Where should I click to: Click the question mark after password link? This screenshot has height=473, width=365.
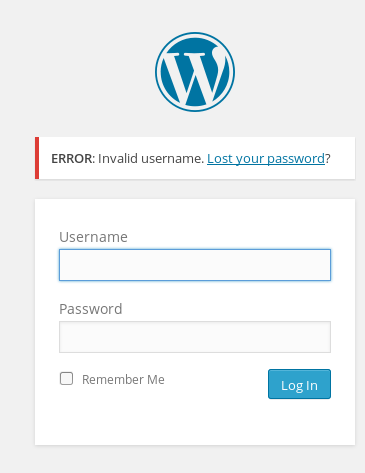[x=328, y=159]
